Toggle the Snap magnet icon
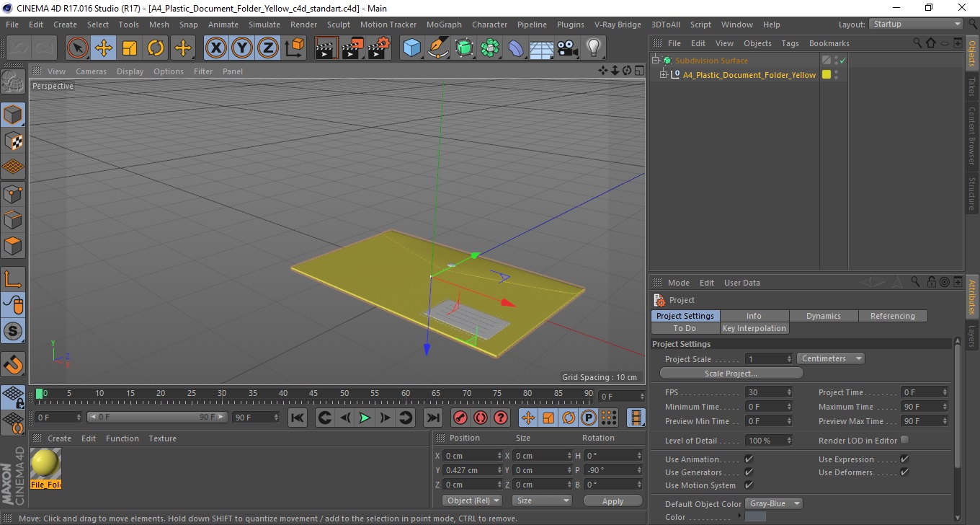The height and width of the screenshot is (525, 980). click(x=13, y=364)
